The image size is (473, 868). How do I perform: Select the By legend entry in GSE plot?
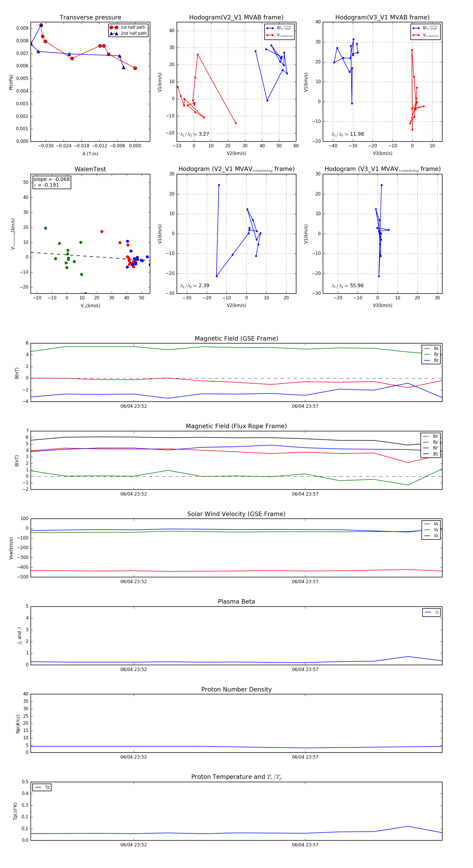point(431,355)
